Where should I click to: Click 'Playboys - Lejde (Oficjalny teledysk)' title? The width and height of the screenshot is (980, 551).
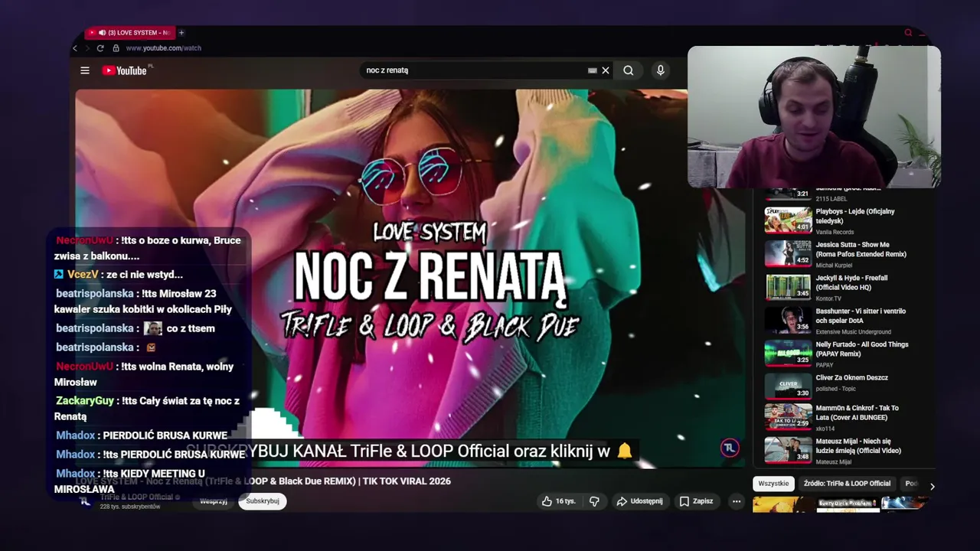pos(854,216)
